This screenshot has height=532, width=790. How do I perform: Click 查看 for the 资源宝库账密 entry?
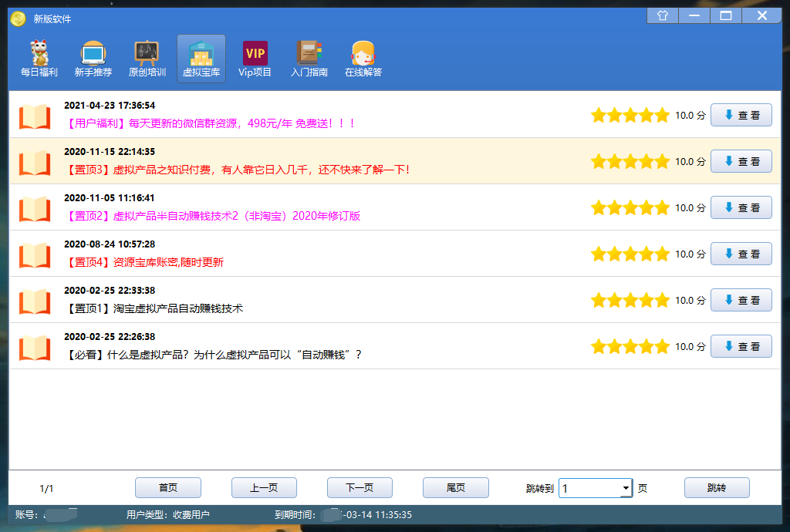[741, 254]
